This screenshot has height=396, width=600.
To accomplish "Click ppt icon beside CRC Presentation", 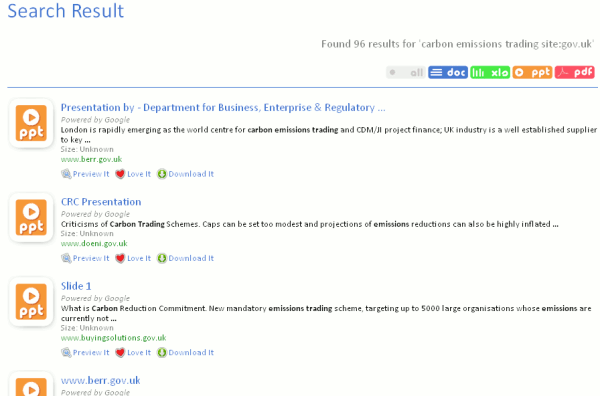I will point(31,218).
